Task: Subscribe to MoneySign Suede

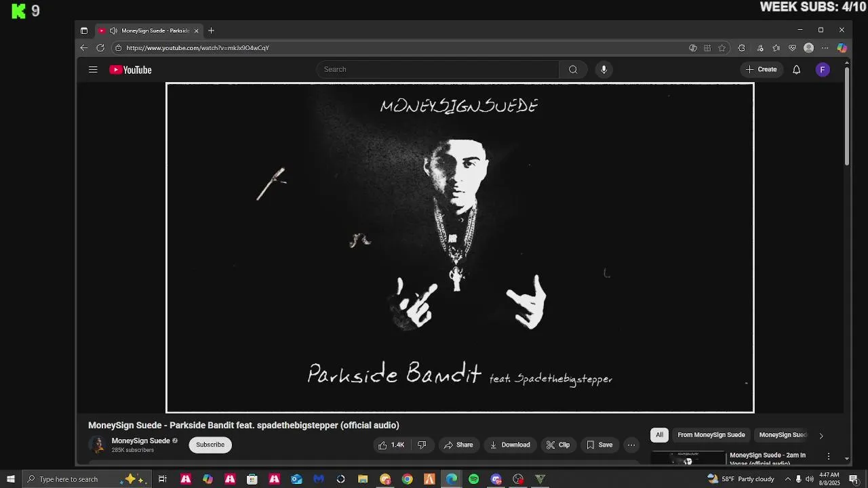Action: click(210, 445)
